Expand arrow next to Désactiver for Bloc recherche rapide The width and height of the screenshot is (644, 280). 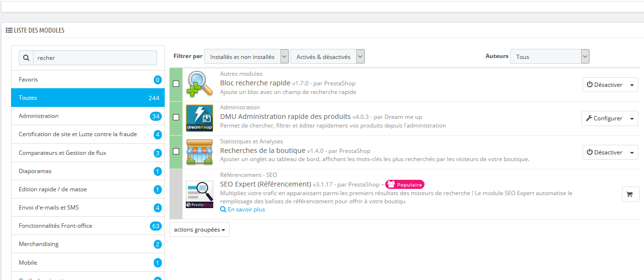point(632,85)
